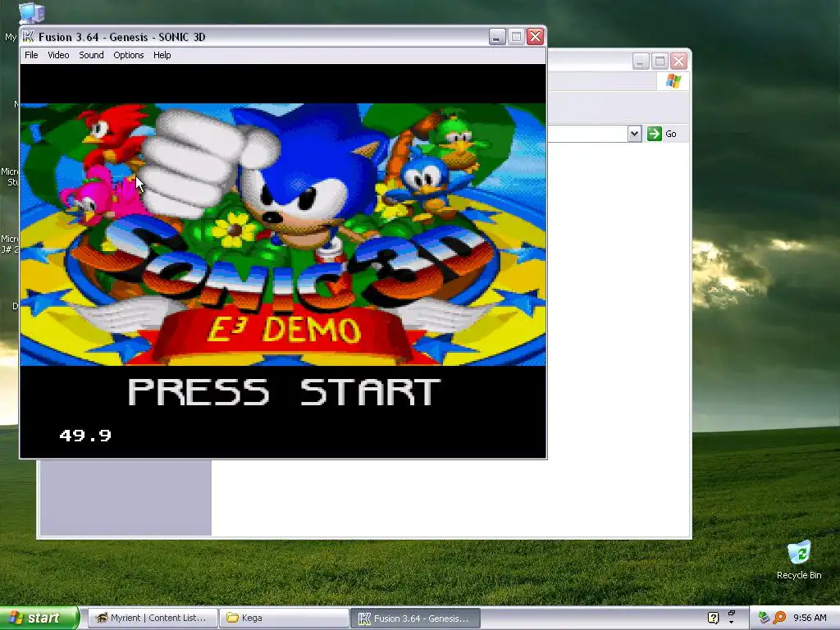The image size is (840, 630).
Task: Click the E3 DEMO banner in game
Action: (284, 330)
